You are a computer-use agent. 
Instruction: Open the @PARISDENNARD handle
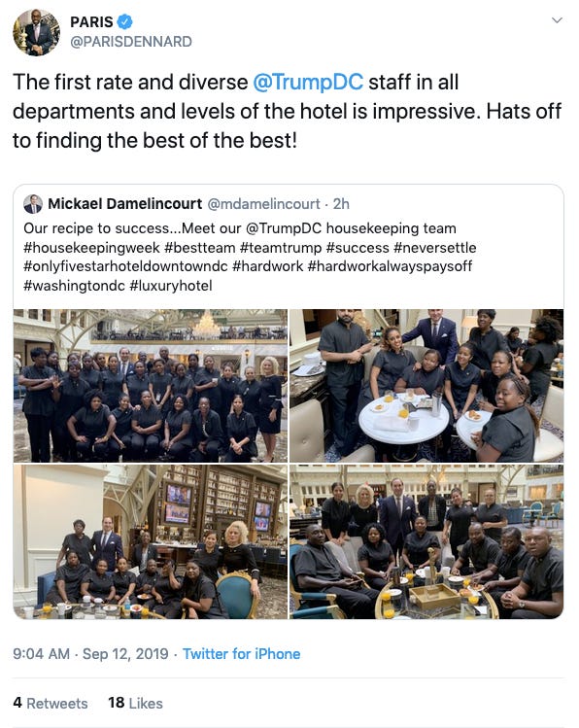[x=131, y=42]
